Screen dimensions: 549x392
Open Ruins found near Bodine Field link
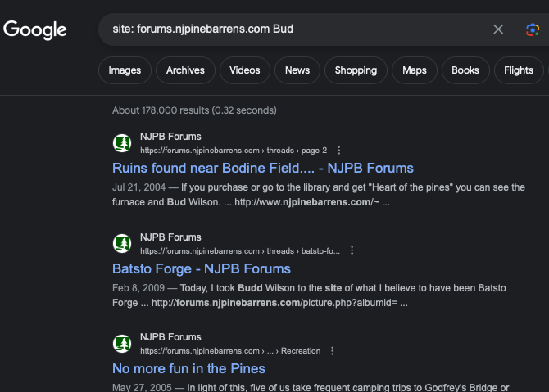(x=262, y=169)
